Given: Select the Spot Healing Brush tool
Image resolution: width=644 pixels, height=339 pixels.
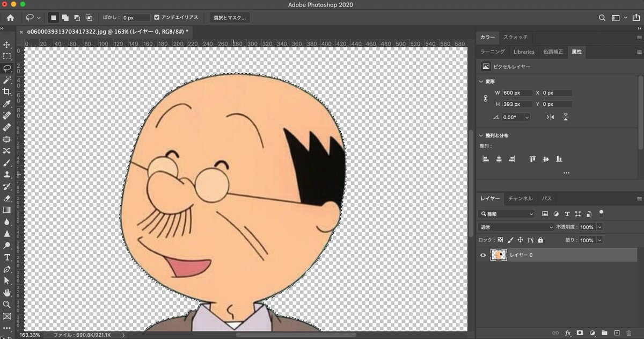Looking at the screenshot, I should click(x=7, y=116).
